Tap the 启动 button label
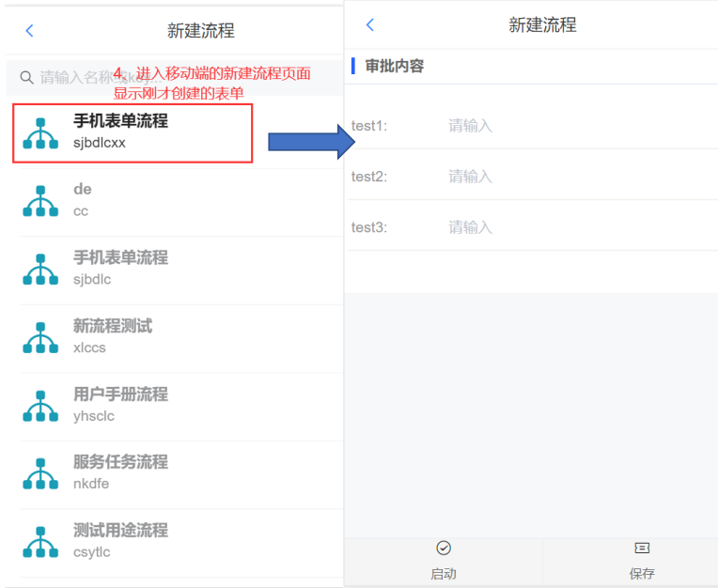 [444, 573]
